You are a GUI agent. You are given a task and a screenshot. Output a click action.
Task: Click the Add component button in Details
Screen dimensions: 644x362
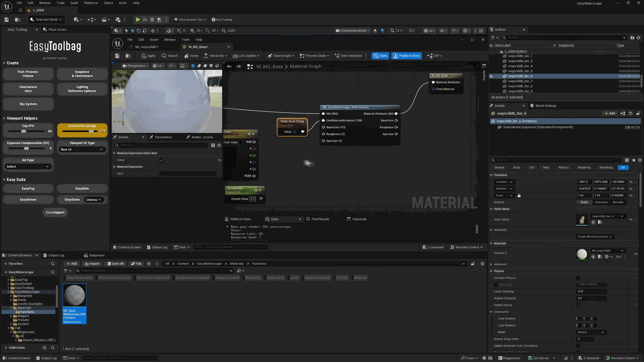610,113
